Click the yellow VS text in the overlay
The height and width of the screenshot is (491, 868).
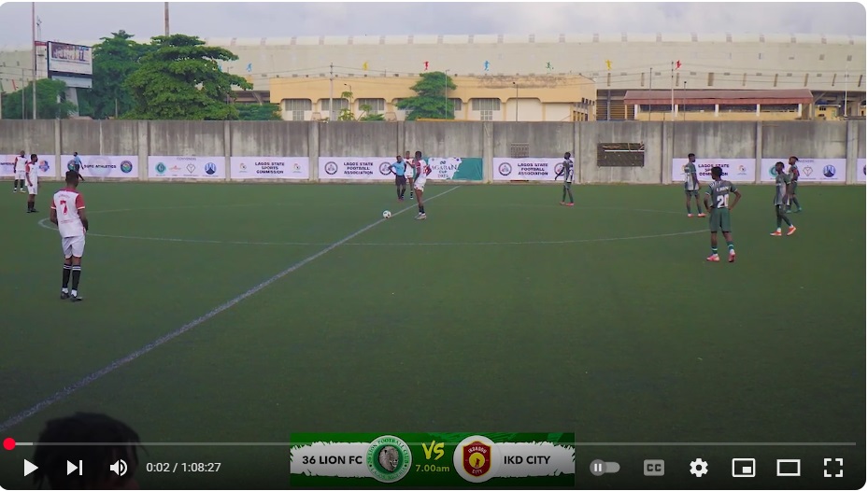(433, 451)
